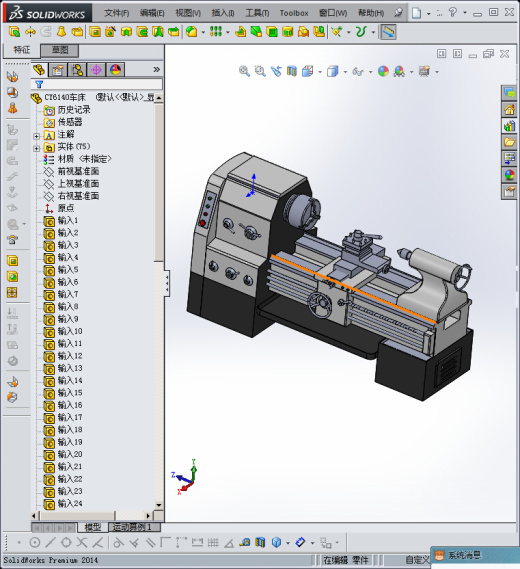Open View Orientation dropdown arrow
This screenshot has width=520, height=569.
320,72
